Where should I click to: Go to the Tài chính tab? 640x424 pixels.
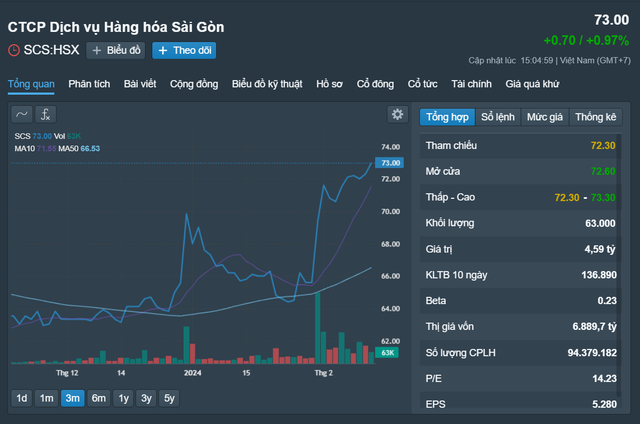[x=471, y=84]
